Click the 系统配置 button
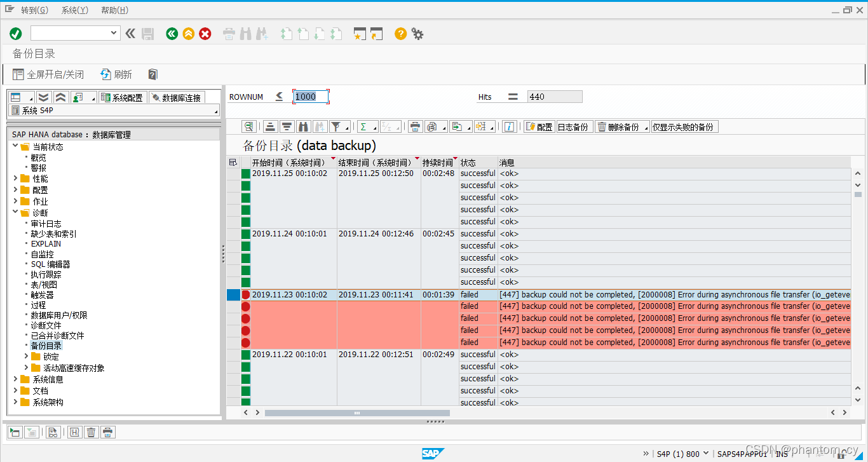 tap(123, 97)
